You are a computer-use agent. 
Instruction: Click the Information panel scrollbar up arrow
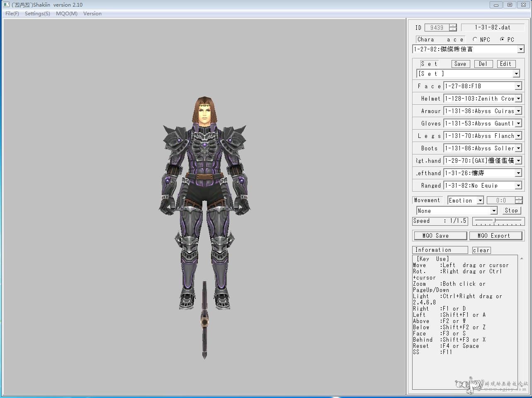coord(522,258)
